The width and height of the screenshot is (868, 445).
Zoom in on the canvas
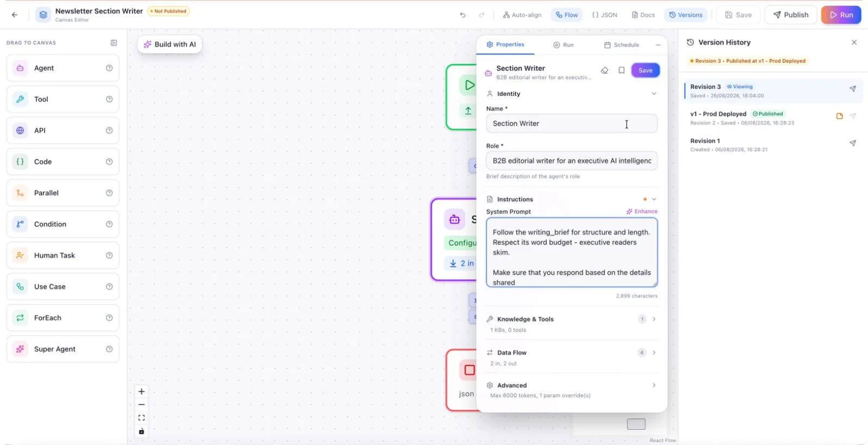coord(142,391)
